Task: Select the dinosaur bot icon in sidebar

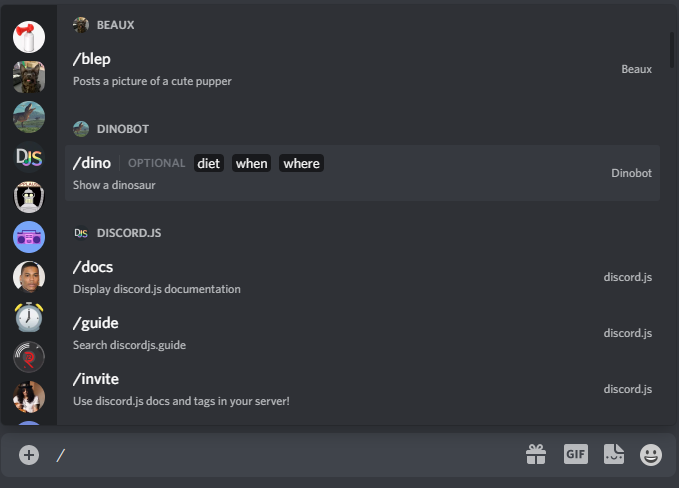Action: 29,116
